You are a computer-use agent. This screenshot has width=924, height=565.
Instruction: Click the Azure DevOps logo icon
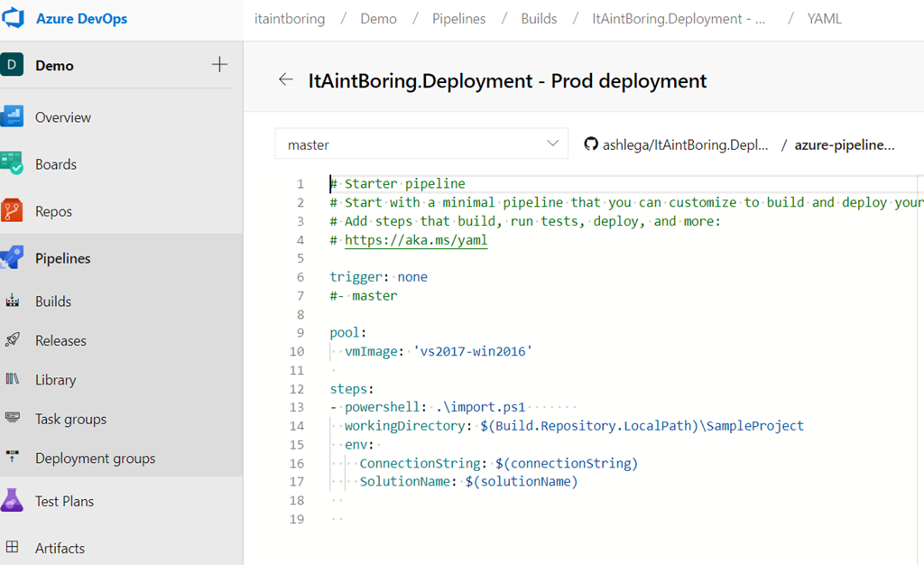click(x=13, y=18)
